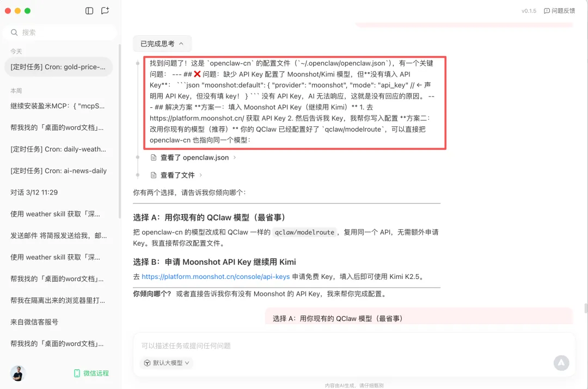The height and width of the screenshot is (389, 588).
Task: Open chat 继续安装盈米MCP
Action: click(x=58, y=106)
